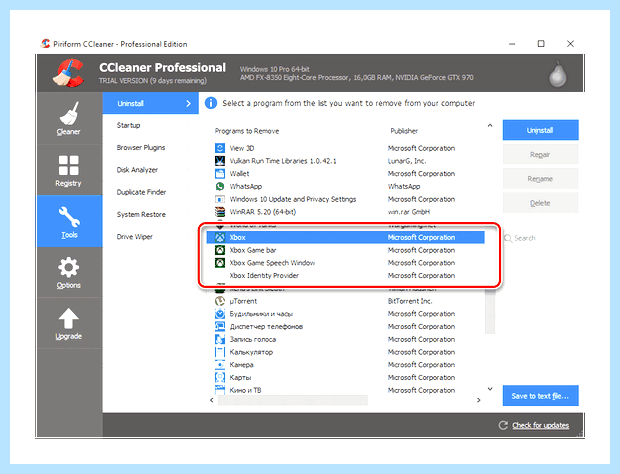Select the Кино и ТВ entry

click(346, 390)
